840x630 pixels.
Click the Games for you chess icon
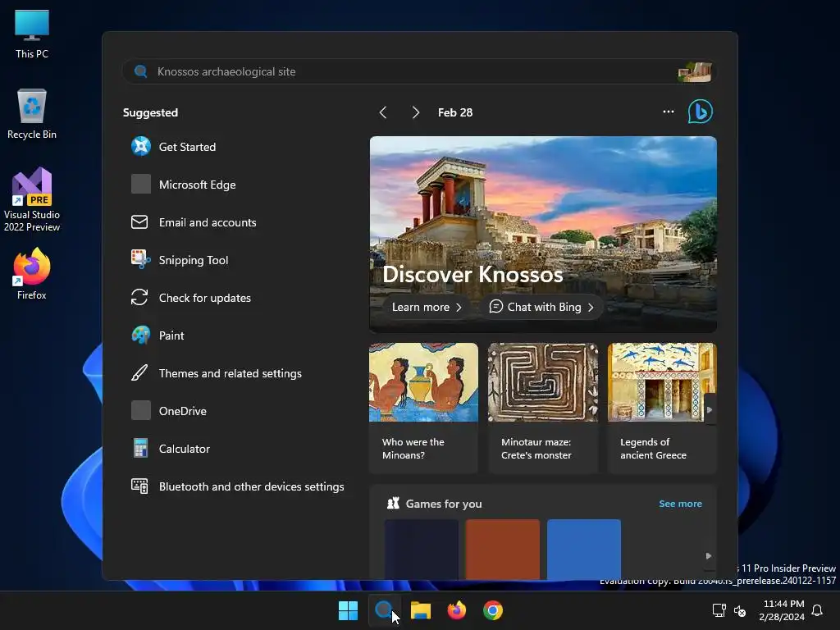click(x=393, y=503)
